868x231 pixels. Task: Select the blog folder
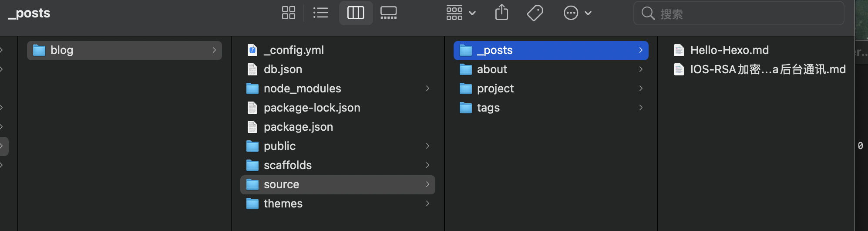coord(62,51)
